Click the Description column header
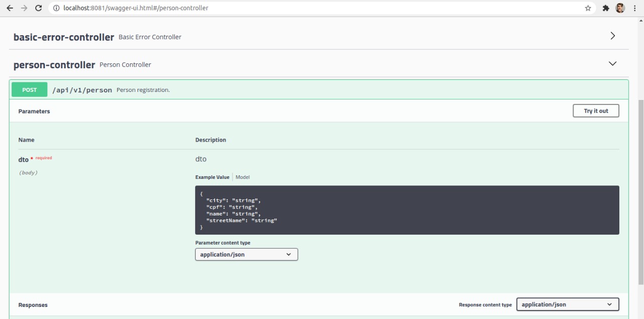Viewport: 644px width, 319px height. (211, 140)
